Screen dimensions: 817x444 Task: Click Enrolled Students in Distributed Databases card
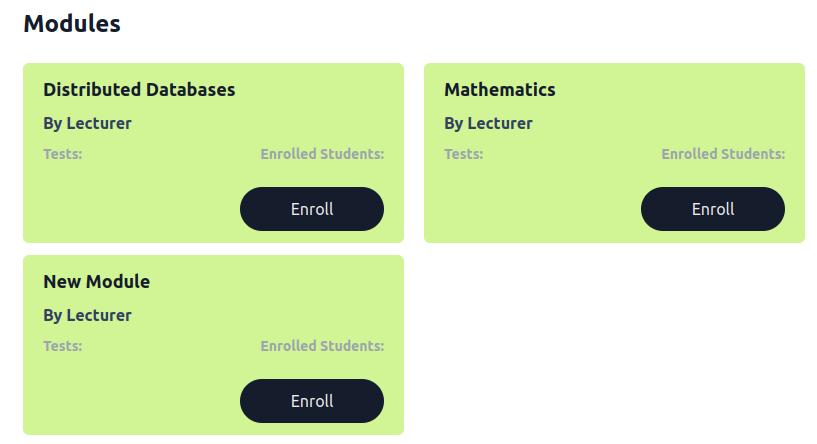322,155
